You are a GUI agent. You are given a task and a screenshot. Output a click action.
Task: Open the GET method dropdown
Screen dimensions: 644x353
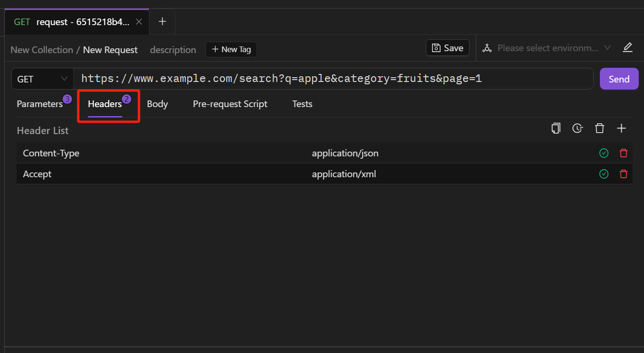click(x=42, y=79)
